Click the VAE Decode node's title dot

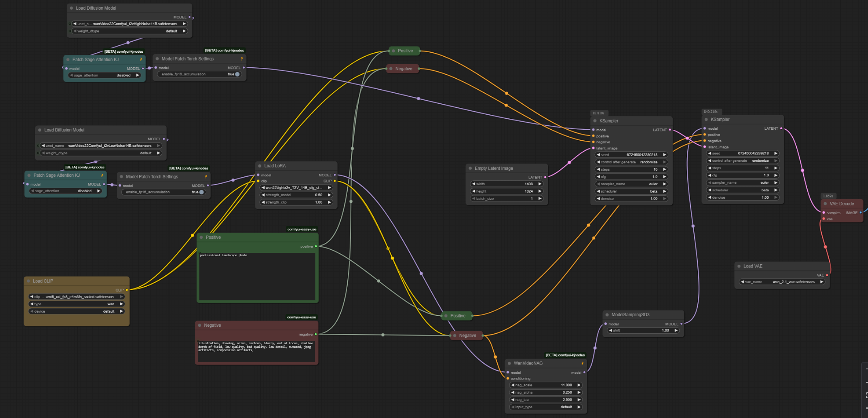click(825, 204)
